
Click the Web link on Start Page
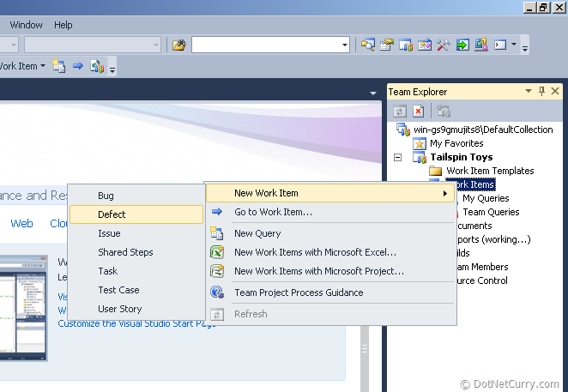(21, 224)
